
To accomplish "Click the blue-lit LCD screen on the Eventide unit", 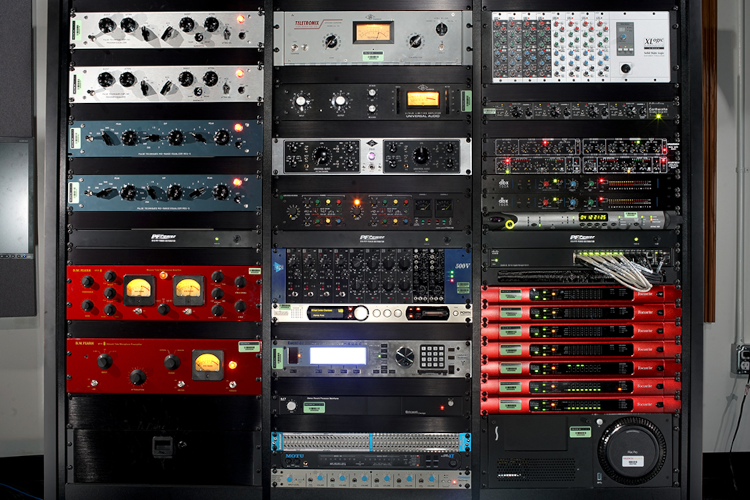I will (x=337, y=355).
